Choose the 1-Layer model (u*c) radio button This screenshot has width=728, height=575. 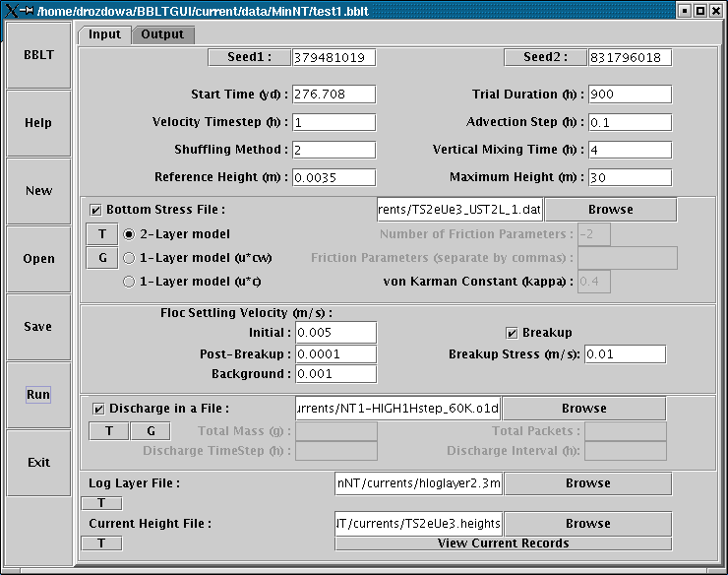click(129, 282)
